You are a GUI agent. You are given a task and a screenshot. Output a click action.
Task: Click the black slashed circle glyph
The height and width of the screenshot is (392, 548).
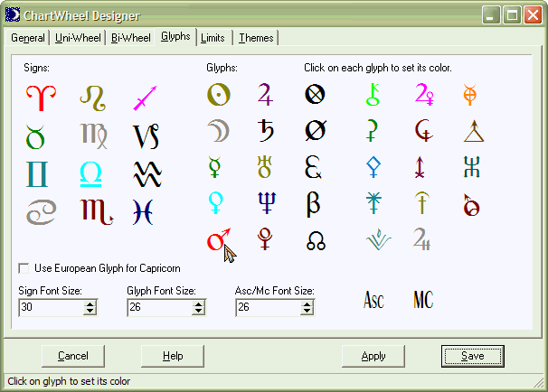click(316, 131)
